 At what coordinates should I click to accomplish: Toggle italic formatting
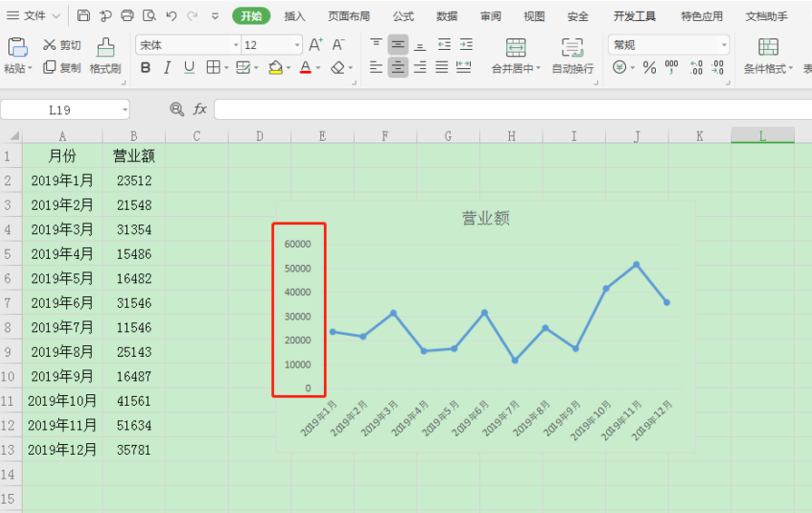pos(167,67)
